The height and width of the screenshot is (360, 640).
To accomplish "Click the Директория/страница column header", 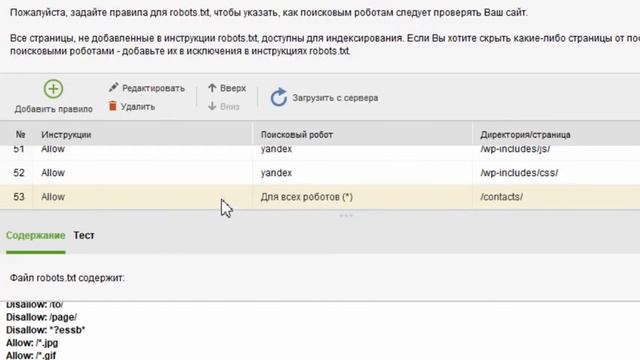I will click(x=525, y=134).
